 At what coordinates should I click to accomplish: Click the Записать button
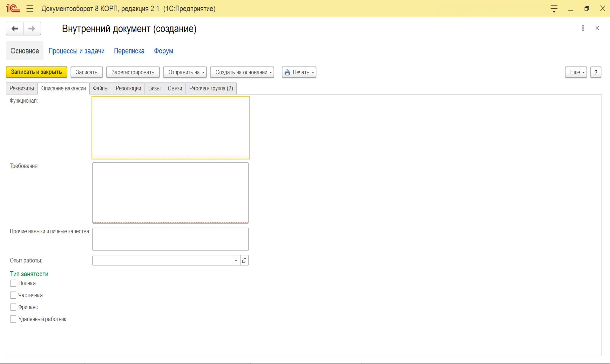click(87, 72)
